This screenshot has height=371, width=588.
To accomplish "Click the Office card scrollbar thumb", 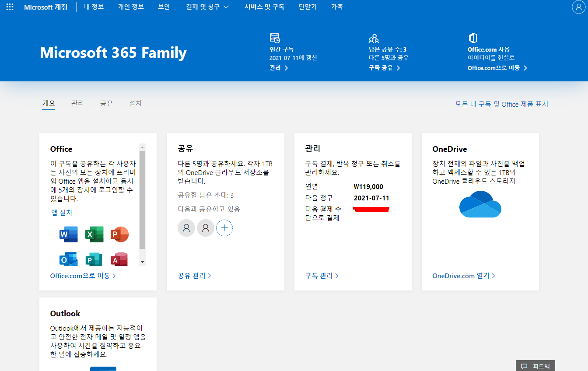I will pyautogui.click(x=142, y=200).
